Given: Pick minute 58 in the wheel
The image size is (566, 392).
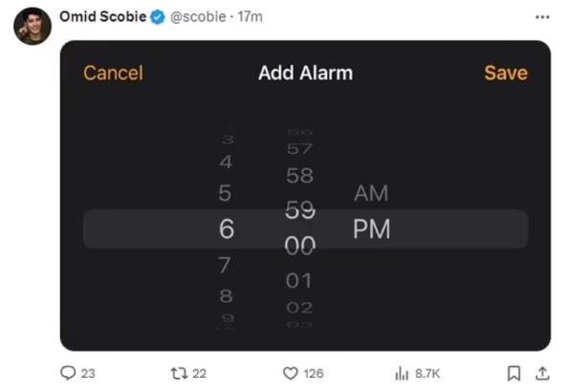Looking at the screenshot, I should click(299, 176).
